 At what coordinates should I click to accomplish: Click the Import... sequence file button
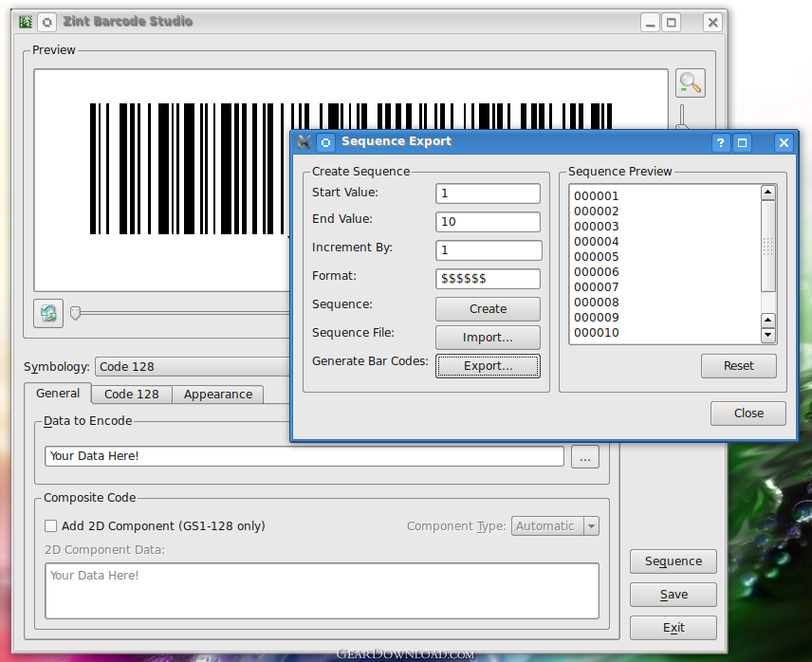click(x=488, y=338)
